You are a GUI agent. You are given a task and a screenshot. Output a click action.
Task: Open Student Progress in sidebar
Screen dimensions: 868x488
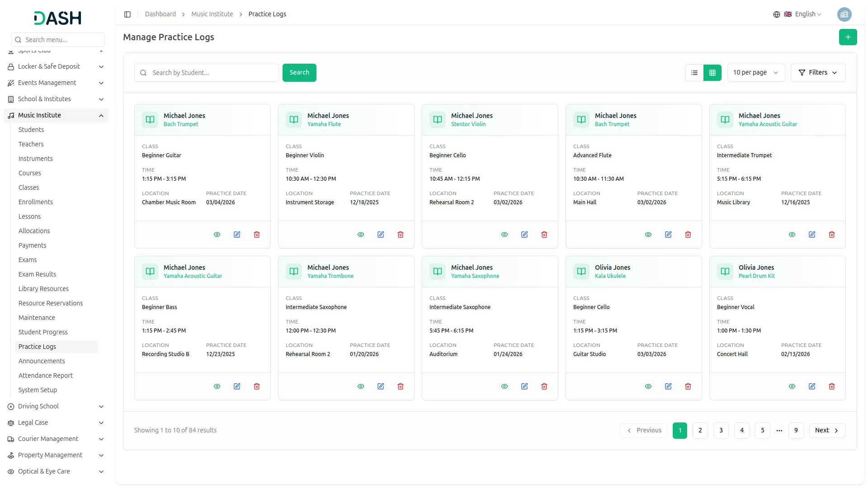43,332
